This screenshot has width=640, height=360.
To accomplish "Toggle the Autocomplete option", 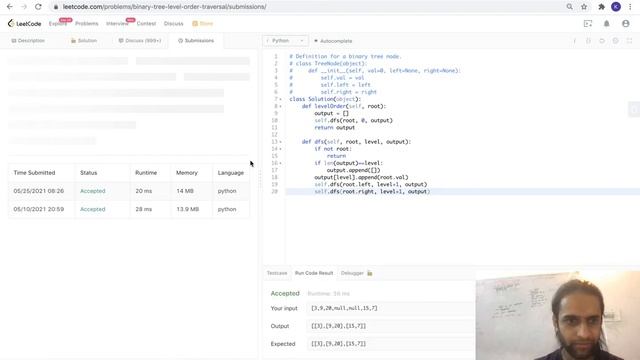I will 333,41.
